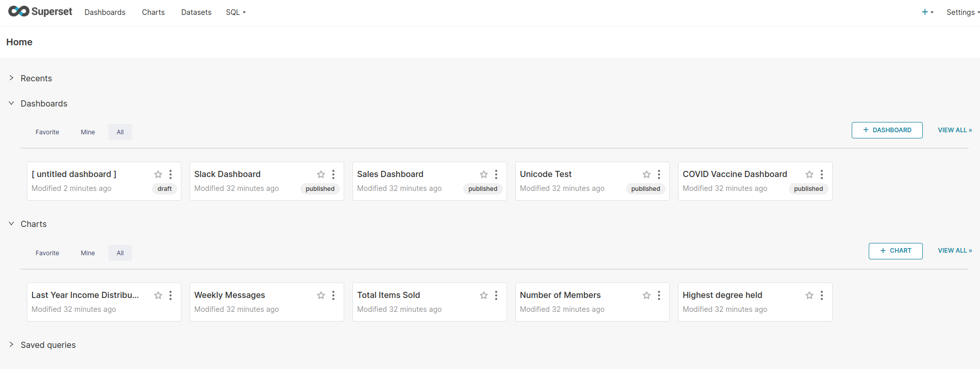Open three-dot menu on Number of Members
This screenshot has height=369, width=980.
pos(659,295)
